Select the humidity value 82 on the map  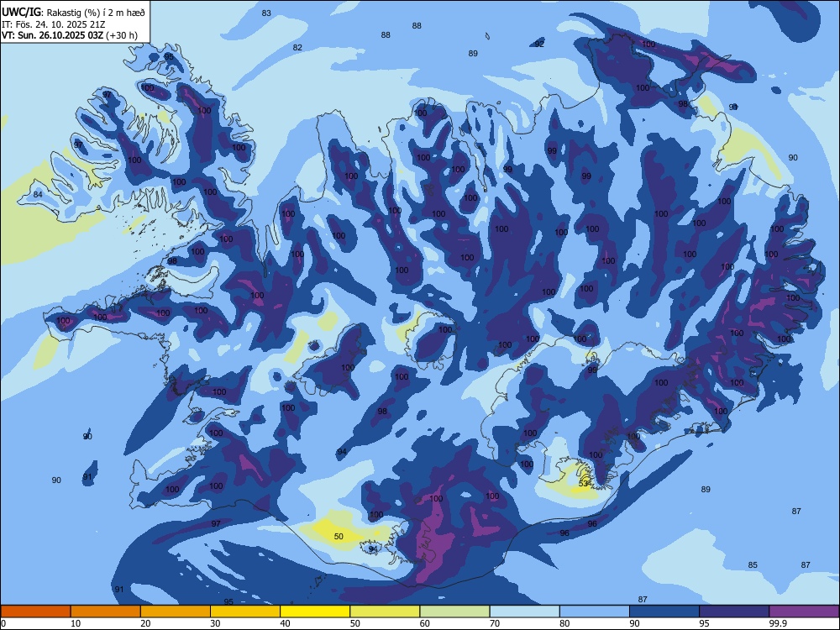click(x=297, y=47)
